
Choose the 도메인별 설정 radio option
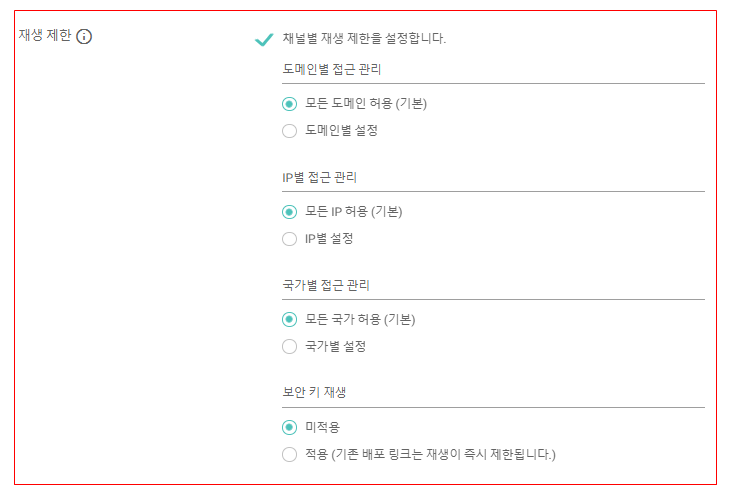point(290,131)
